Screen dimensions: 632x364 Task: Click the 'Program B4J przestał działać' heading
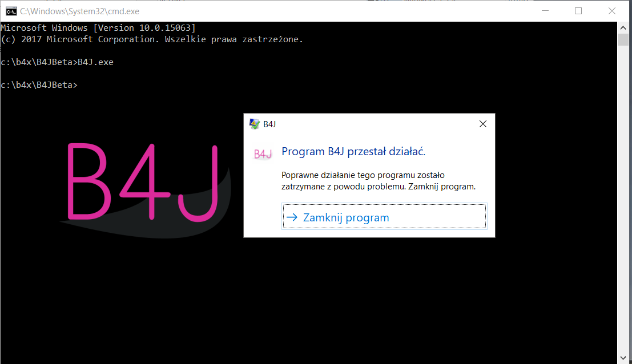tap(353, 152)
